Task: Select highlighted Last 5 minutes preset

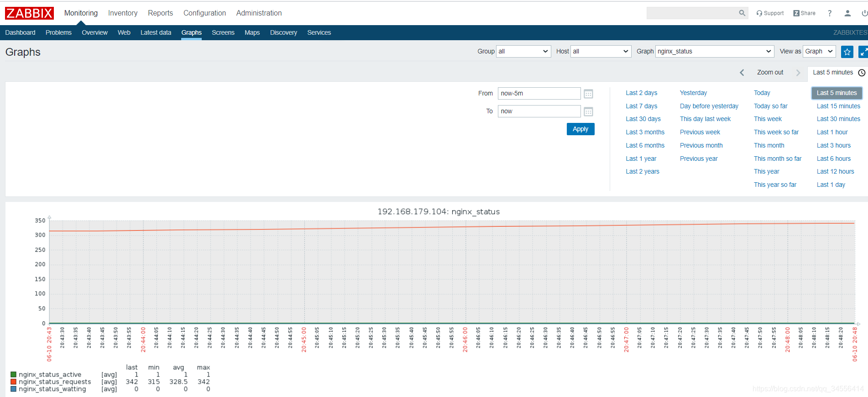Action: coord(837,93)
